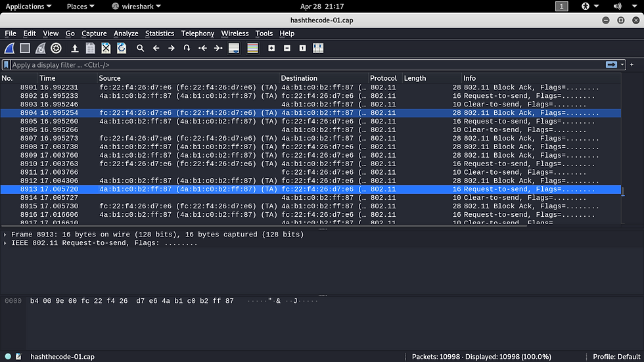Expand the Frame 8913 details
This screenshot has height=362, width=644.
(5, 235)
